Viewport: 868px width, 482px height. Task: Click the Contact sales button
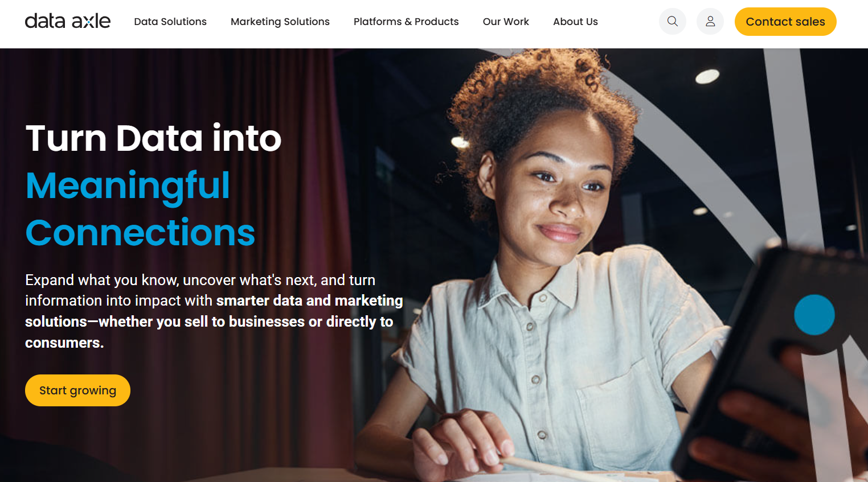point(785,22)
